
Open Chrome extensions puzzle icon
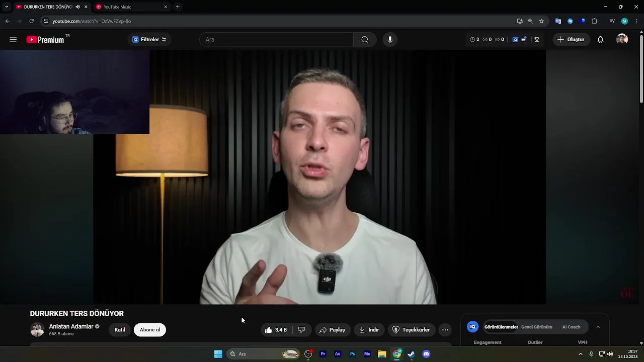[595, 21]
